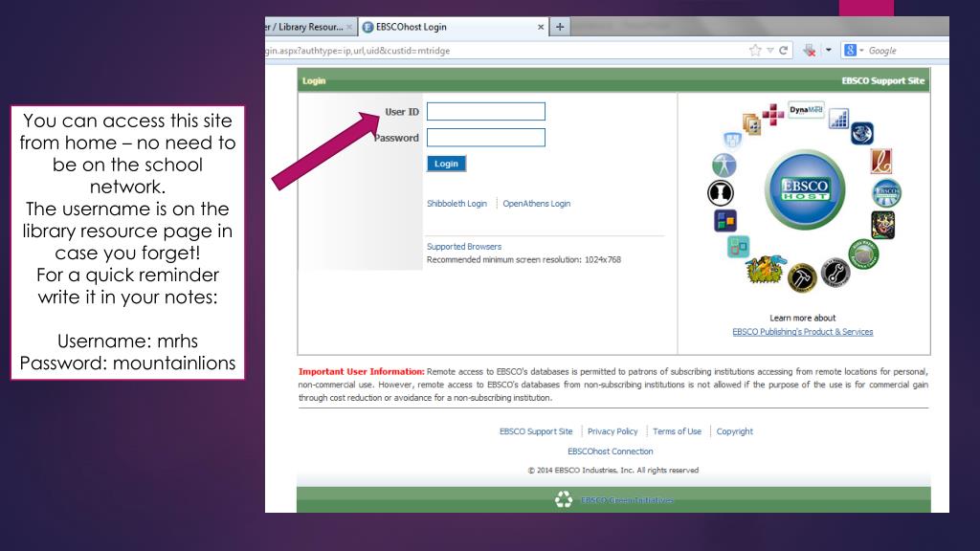Viewport: 980px width, 551px height.
Task: Open EBSCO Publishing's Product & Services link
Action: pyautogui.click(x=803, y=332)
